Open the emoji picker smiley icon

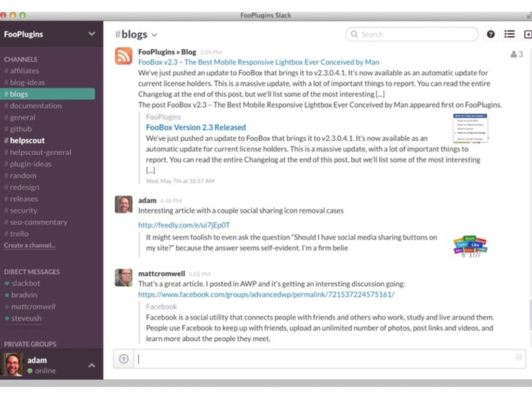click(x=519, y=356)
